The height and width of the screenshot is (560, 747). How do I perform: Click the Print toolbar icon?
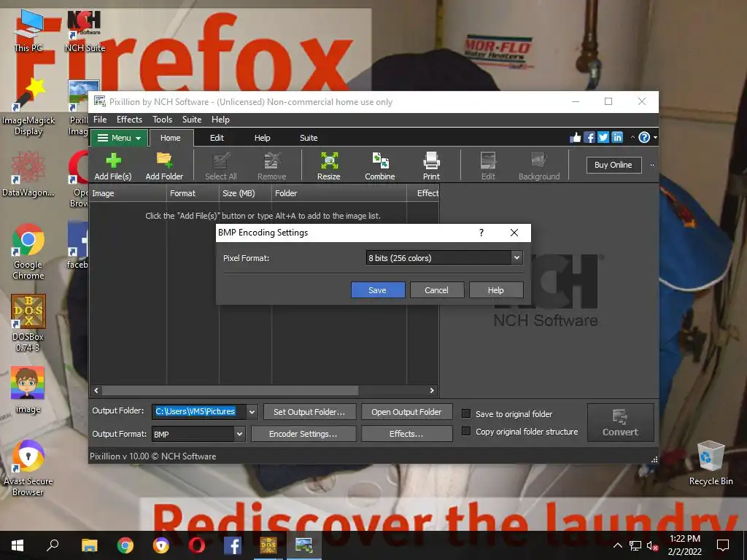pos(431,166)
